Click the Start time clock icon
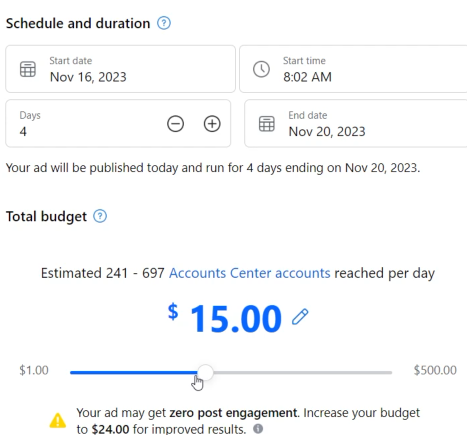 (x=261, y=69)
